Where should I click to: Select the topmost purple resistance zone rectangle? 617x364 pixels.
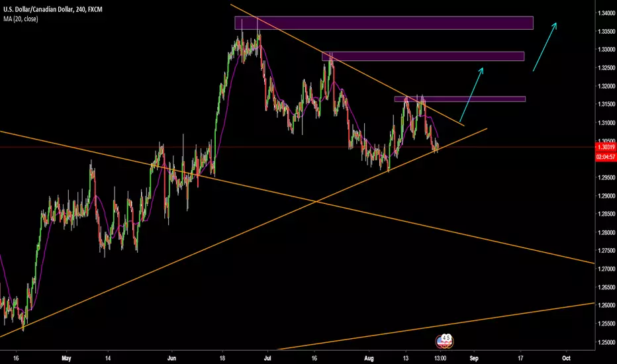click(x=384, y=23)
